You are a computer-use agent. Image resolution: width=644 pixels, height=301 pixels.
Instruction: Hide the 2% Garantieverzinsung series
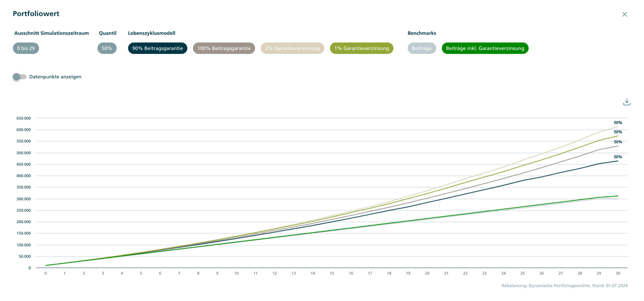[x=292, y=48]
